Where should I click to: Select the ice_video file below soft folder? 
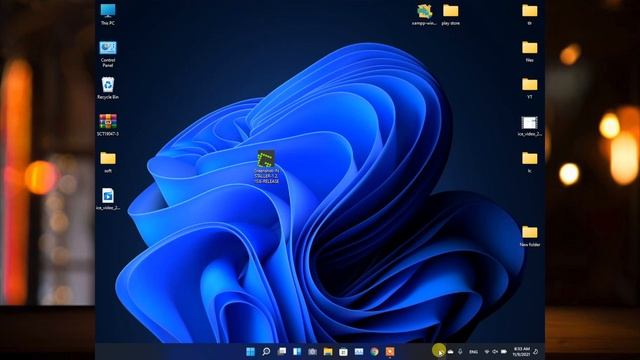108,199
